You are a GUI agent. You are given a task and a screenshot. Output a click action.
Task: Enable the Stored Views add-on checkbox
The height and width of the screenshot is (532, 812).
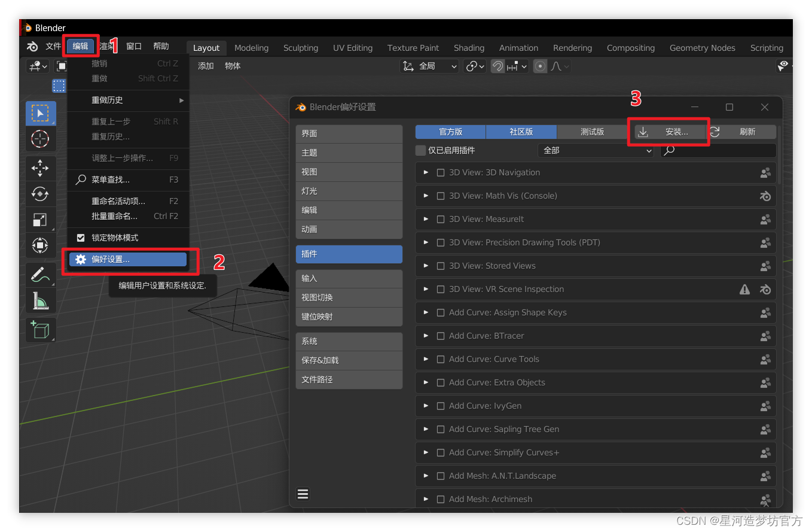441,266
